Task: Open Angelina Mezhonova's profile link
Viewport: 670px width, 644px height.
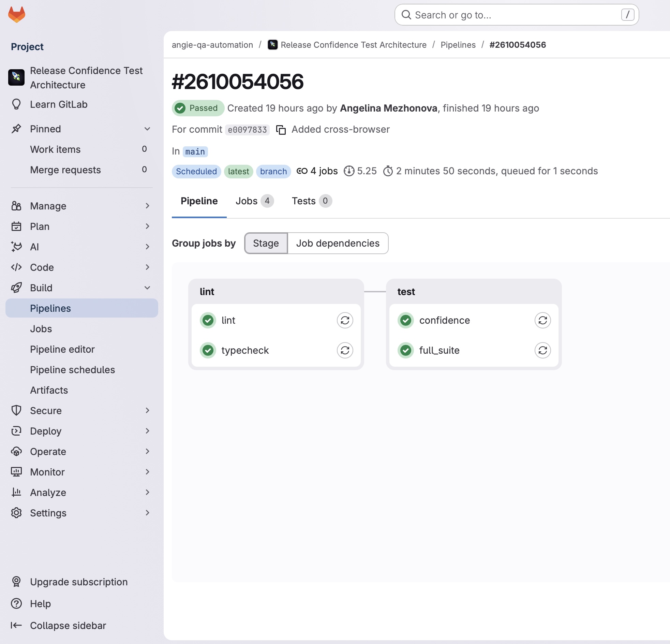Action: tap(389, 108)
